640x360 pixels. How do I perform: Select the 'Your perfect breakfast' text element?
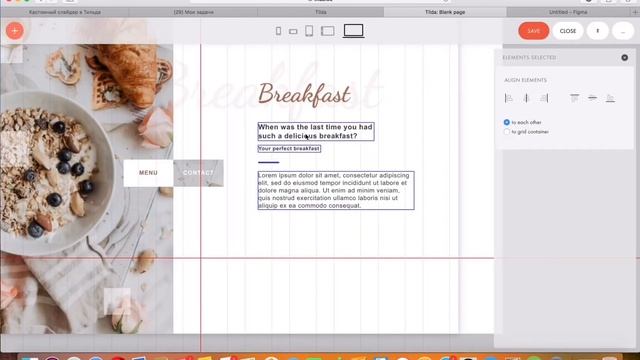[x=289, y=149]
